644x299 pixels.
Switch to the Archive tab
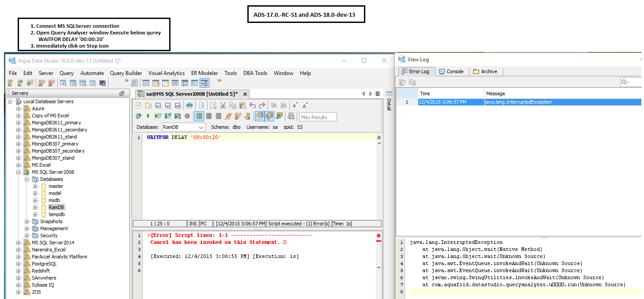(485, 71)
